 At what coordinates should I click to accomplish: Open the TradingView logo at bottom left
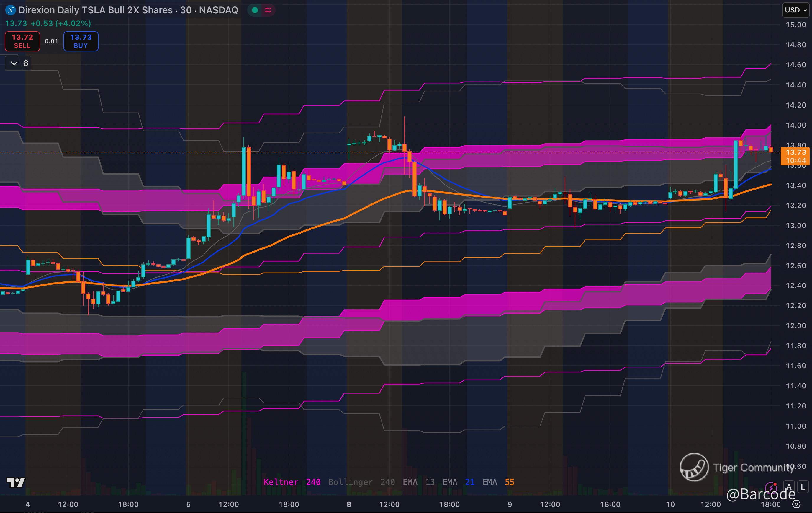coord(16,483)
